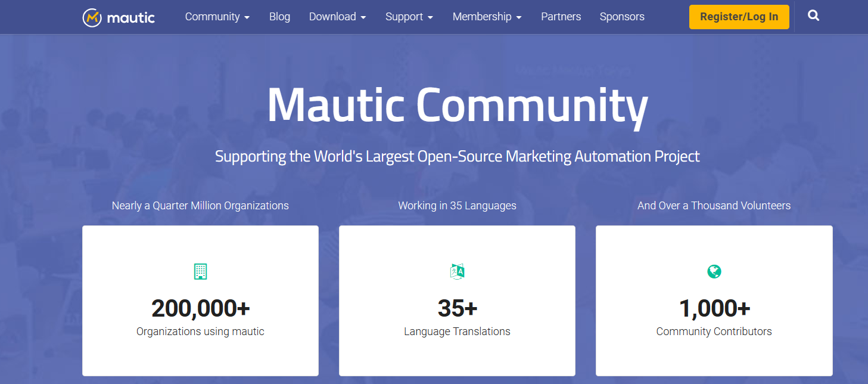
Task: Click 'And Over a Thousand Volunteers' text
Action: [714, 206]
